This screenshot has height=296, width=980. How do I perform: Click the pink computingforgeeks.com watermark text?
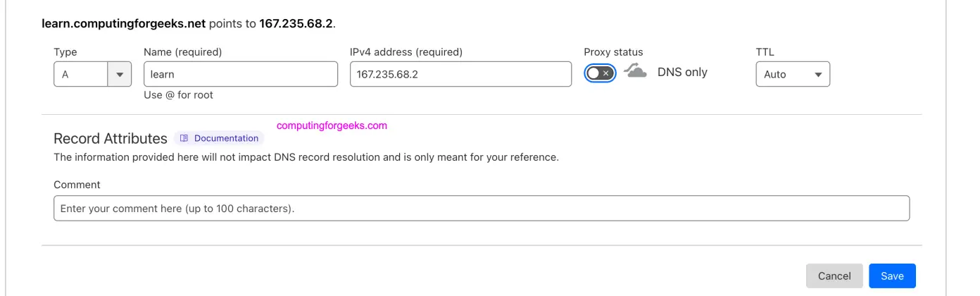pyautogui.click(x=332, y=125)
